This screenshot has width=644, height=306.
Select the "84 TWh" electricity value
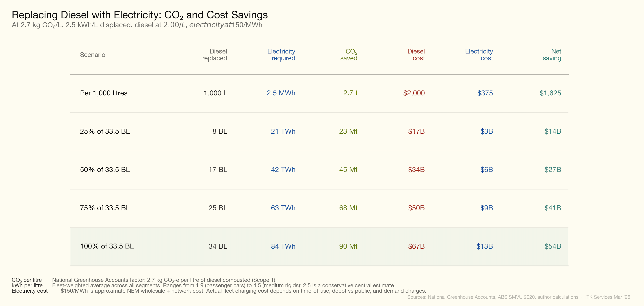(x=283, y=246)
